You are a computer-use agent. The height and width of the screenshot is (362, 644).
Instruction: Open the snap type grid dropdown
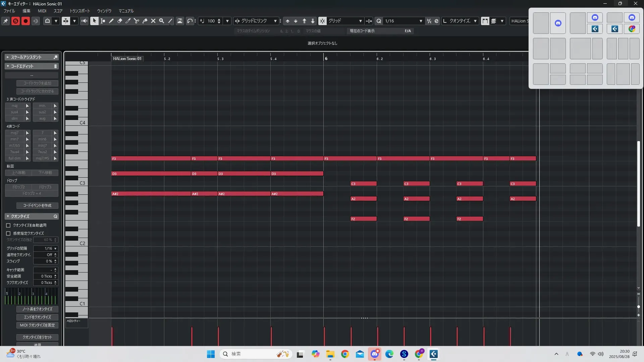coord(360,21)
